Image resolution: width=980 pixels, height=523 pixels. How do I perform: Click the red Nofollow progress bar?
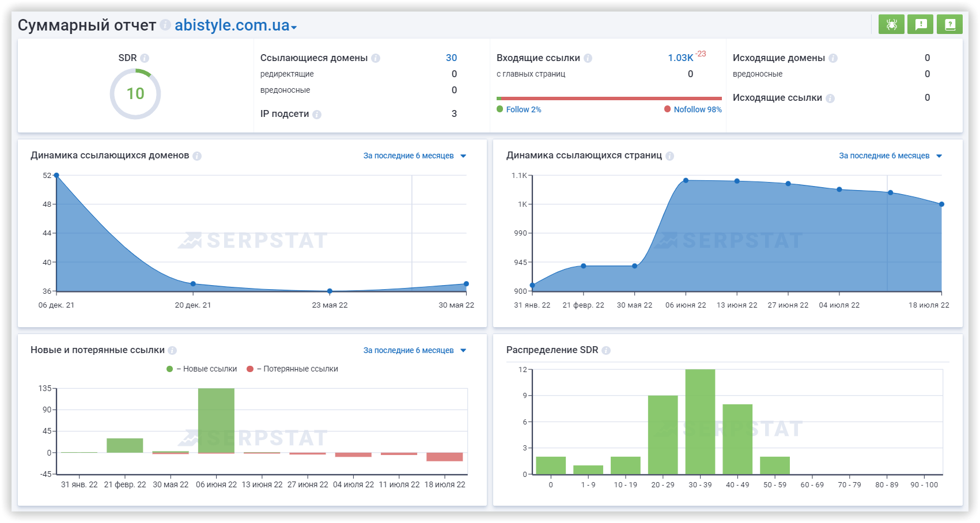coord(611,98)
